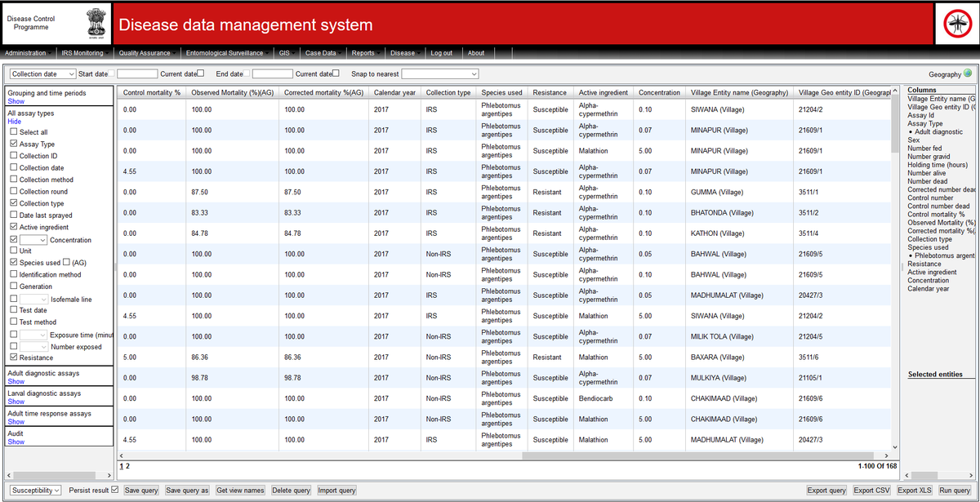Uncheck the Collection type checkbox
980x502 pixels.
coord(14,203)
